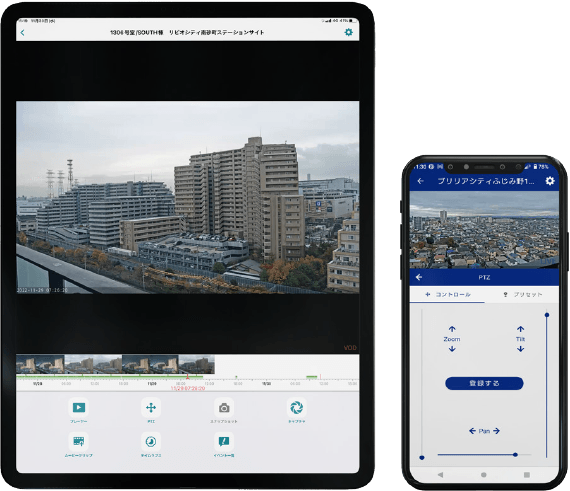Click the VOD label on tablet video
The height and width of the screenshot is (491, 570).
[x=350, y=348]
